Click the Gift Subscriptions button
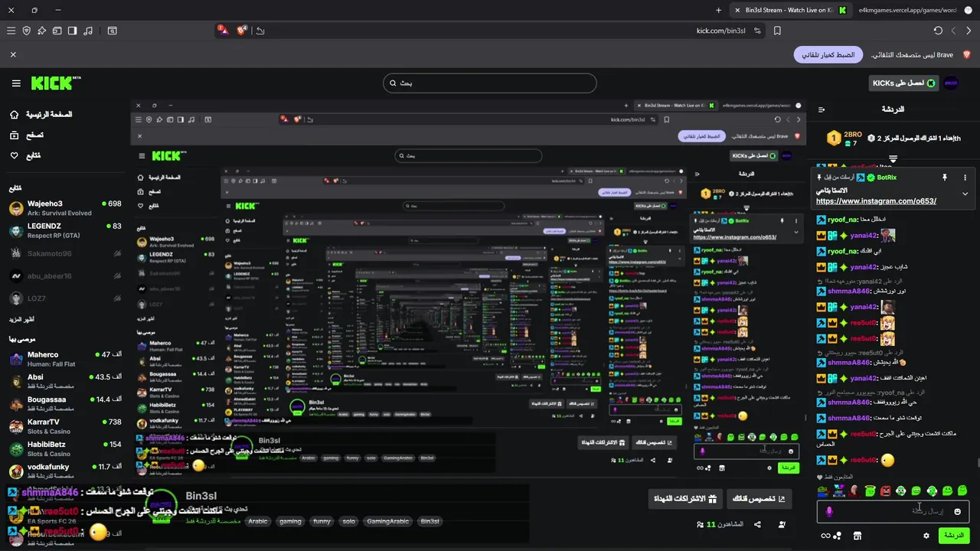980x551 pixels. (x=684, y=499)
